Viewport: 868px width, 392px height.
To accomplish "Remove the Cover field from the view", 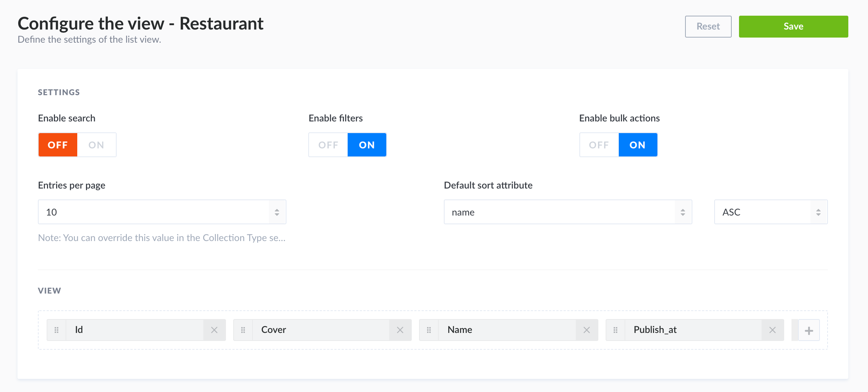I will coord(400,330).
